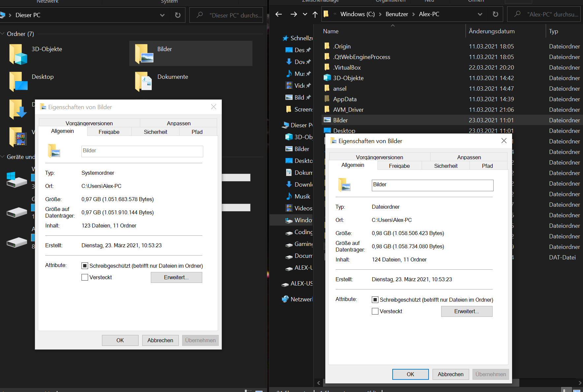The height and width of the screenshot is (392, 583).
Task: Open Anpassen tab in right dialog
Action: (469, 157)
